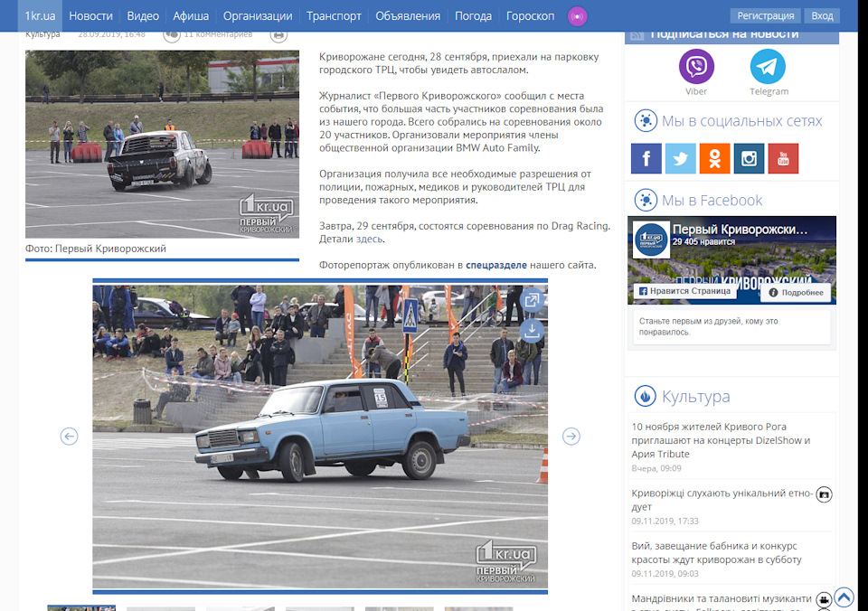Click the Первый Криворожский Facebook page avatar
Image resolution: width=868 pixels, height=611 pixels.
651,240
